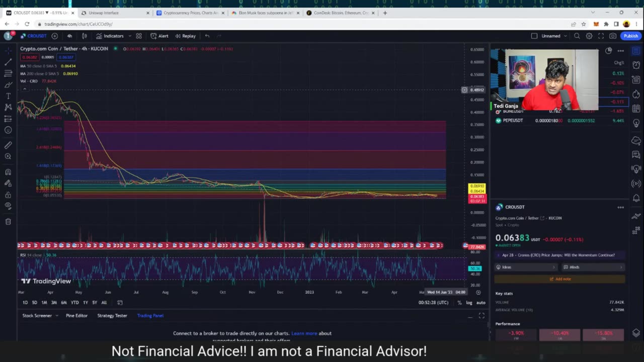Viewport: 644px width, 362px height.
Task: Switch to the Uniswap Interface browser tab
Action: [115, 13]
